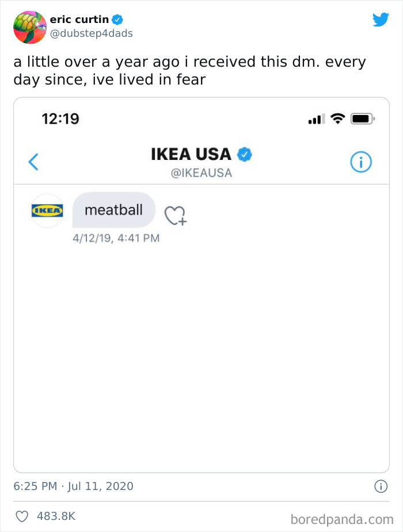
Task: Toggle like on eric curtin's profile picture
Action: click(29, 28)
